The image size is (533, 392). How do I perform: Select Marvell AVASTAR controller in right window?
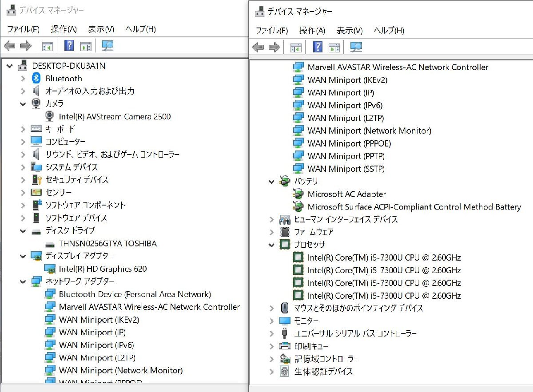[x=398, y=67]
